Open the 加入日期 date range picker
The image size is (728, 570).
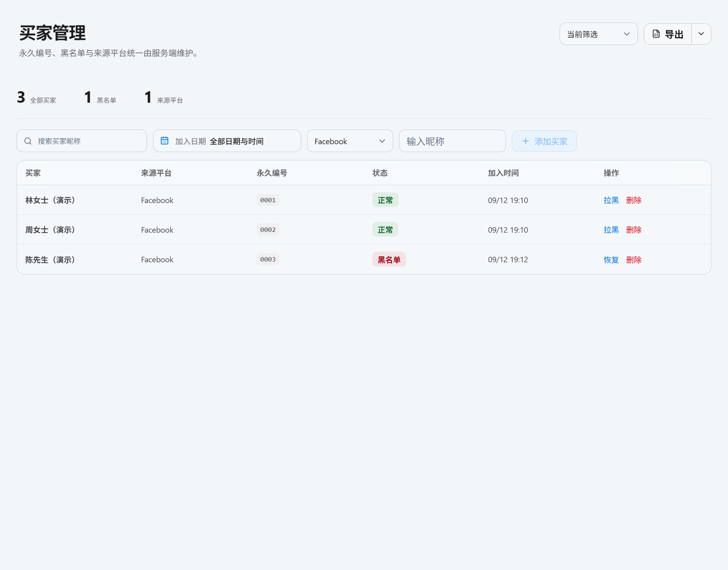point(227,141)
